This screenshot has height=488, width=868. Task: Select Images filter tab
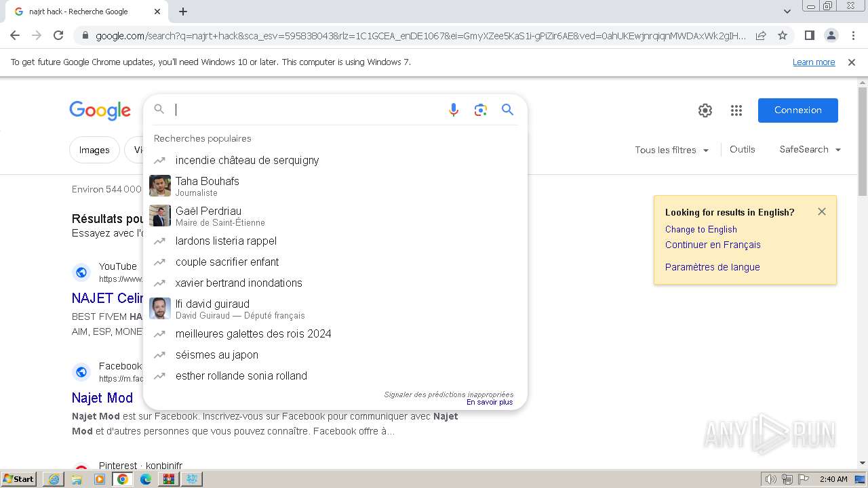pos(94,150)
